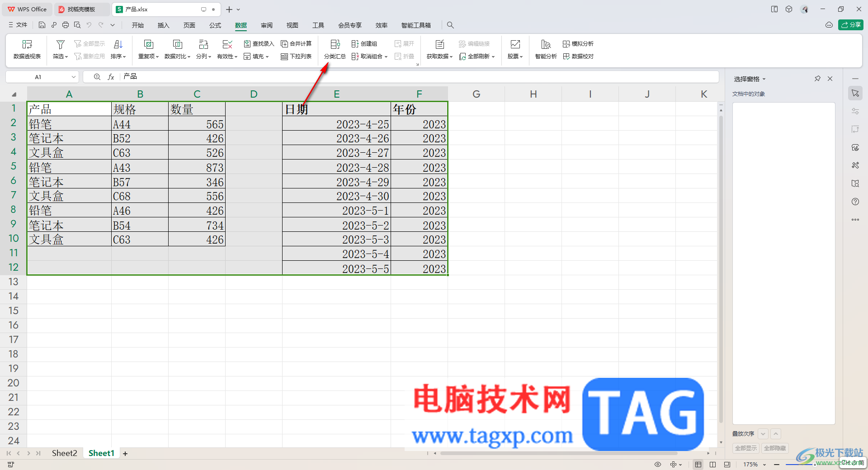Select cell containing 873
Image resolution: width=868 pixels, height=470 pixels.
197,167
